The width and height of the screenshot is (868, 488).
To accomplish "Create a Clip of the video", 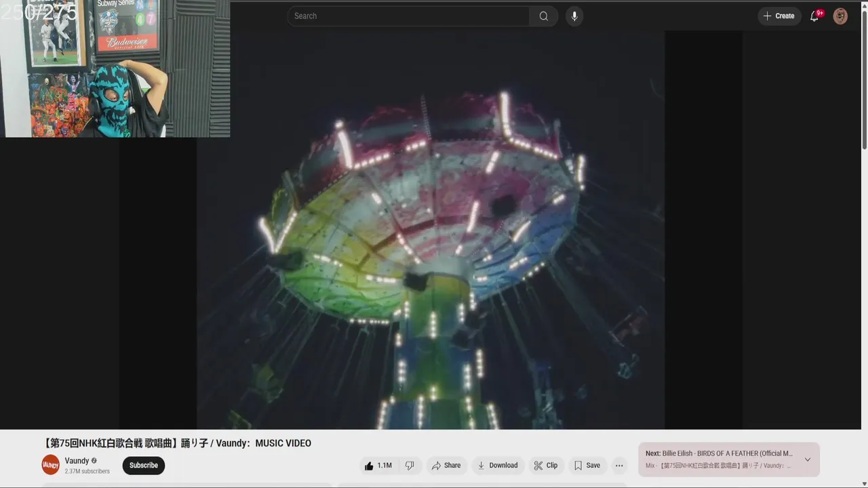I will (546, 466).
